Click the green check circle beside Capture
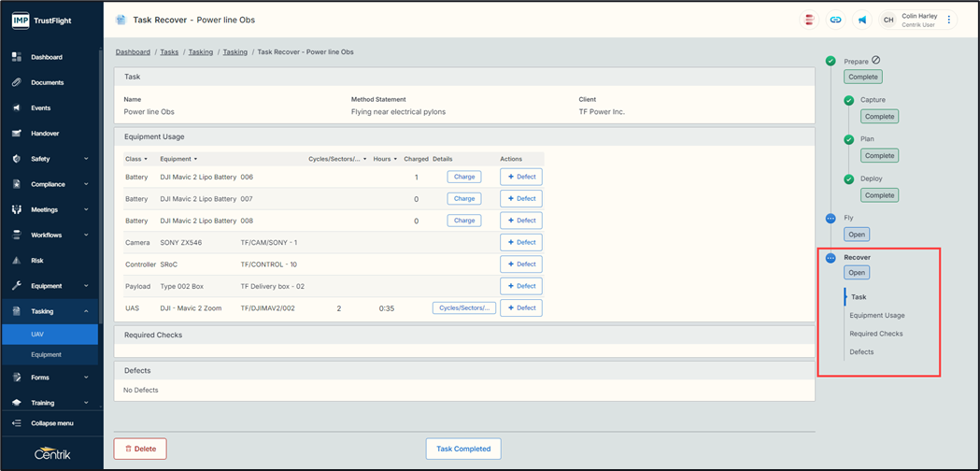This screenshot has height=471, width=980. pyautogui.click(x=849, y=100)
